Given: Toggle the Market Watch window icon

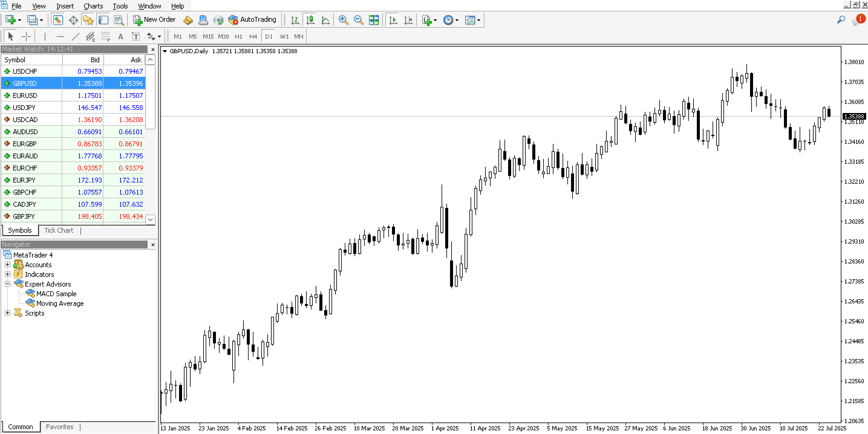Looking at the screenshot, I should 58,20.
